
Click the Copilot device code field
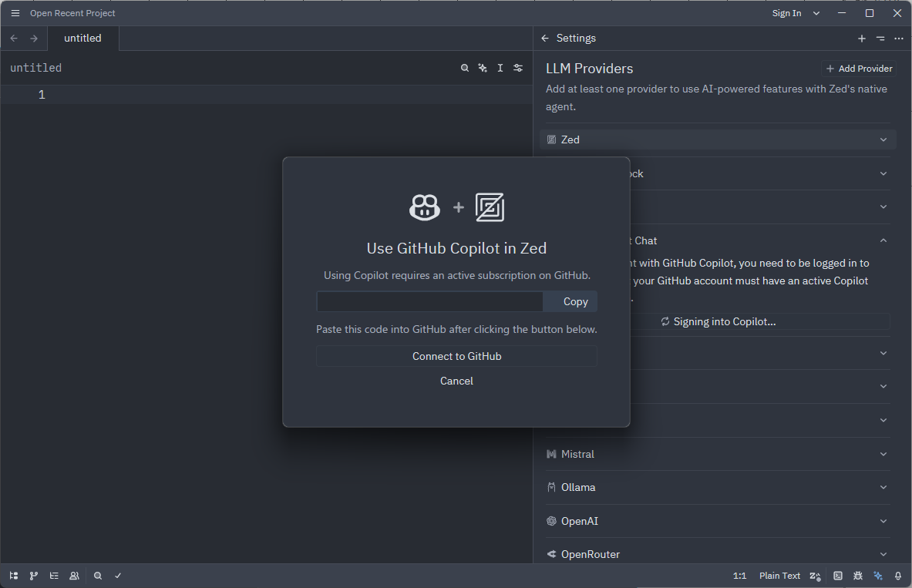point(429,302)
